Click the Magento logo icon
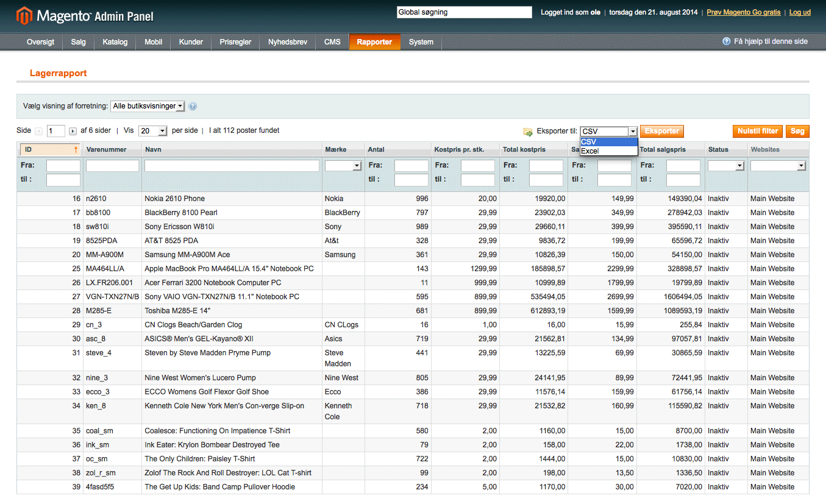 coord(24,16)
